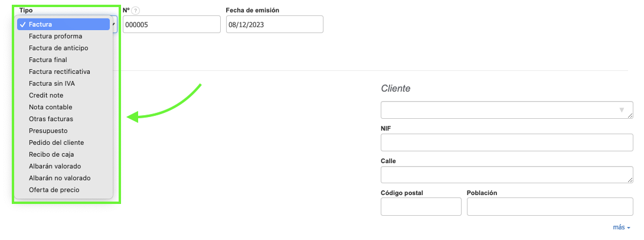Open the Cliente dropdown arrow
Viewport: 644px width, 240px height.
(621, 110)
